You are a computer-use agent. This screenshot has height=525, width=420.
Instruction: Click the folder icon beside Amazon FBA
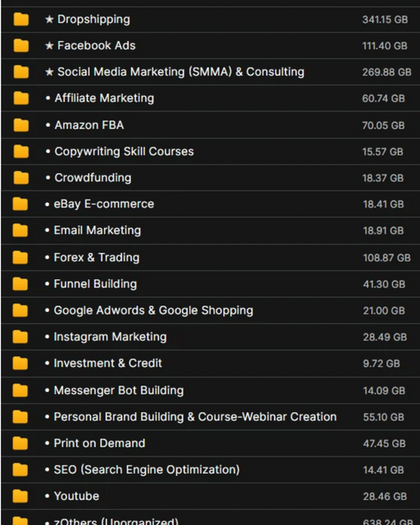coord(21,125)
